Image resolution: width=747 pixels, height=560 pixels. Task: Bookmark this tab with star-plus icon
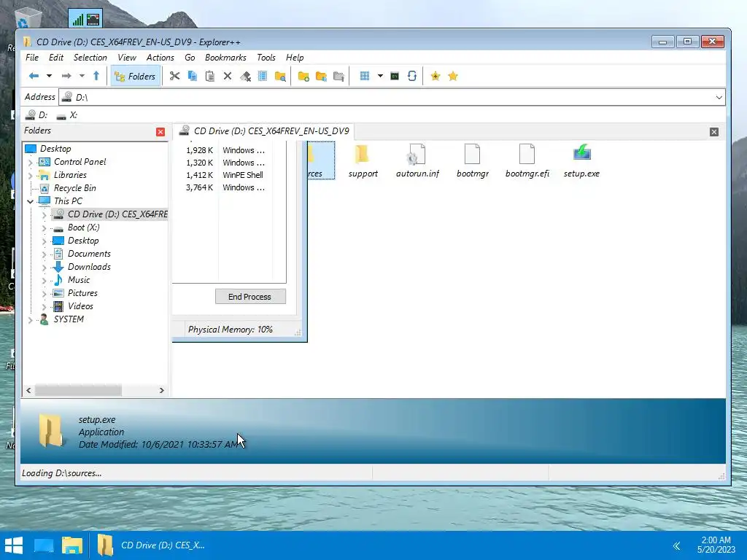point(435,76)
